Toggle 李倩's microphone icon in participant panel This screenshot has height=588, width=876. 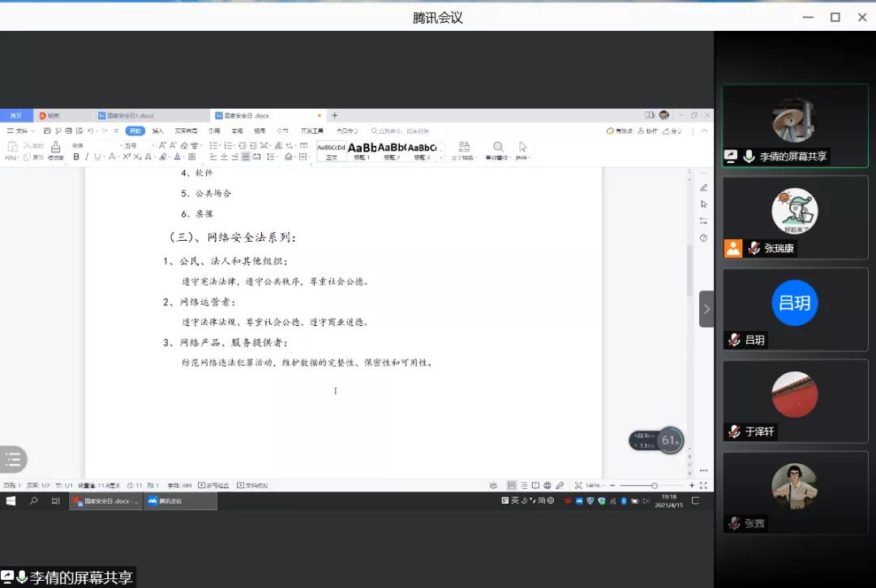(749, 157)
